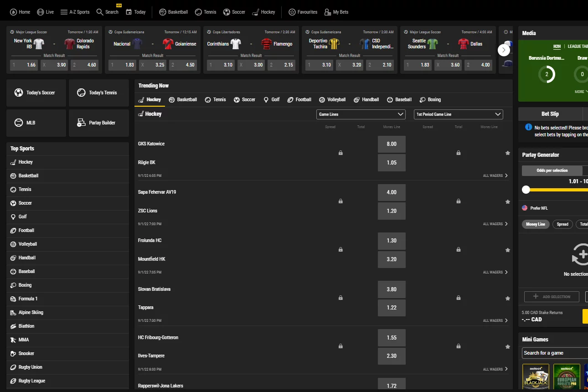Bet Ilves-Tampere money line 2.30

pyautogui.click(x=392, y=356)
